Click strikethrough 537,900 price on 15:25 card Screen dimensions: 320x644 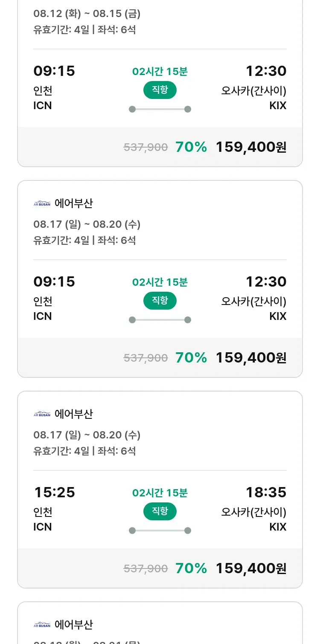[x=145, y=569]
